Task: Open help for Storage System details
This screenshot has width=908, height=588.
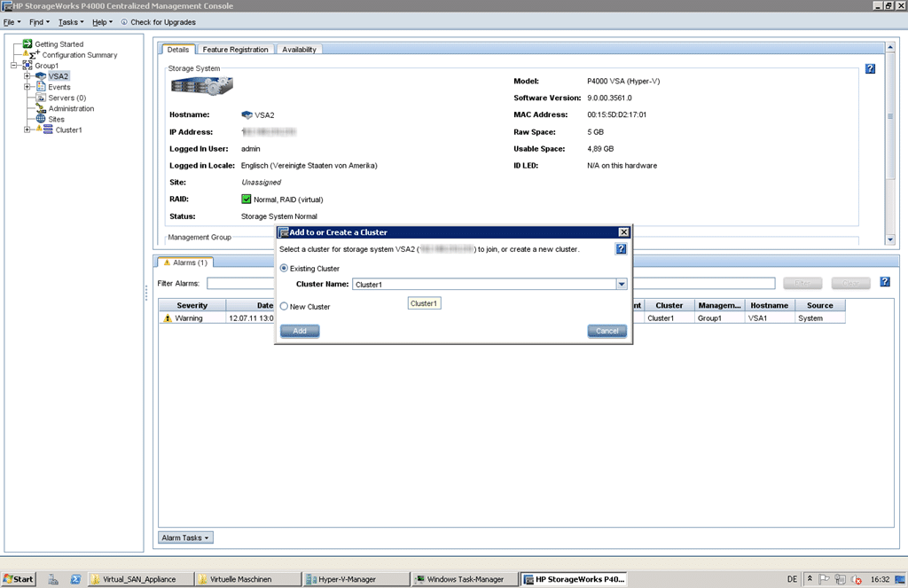Action: (870, 69)
